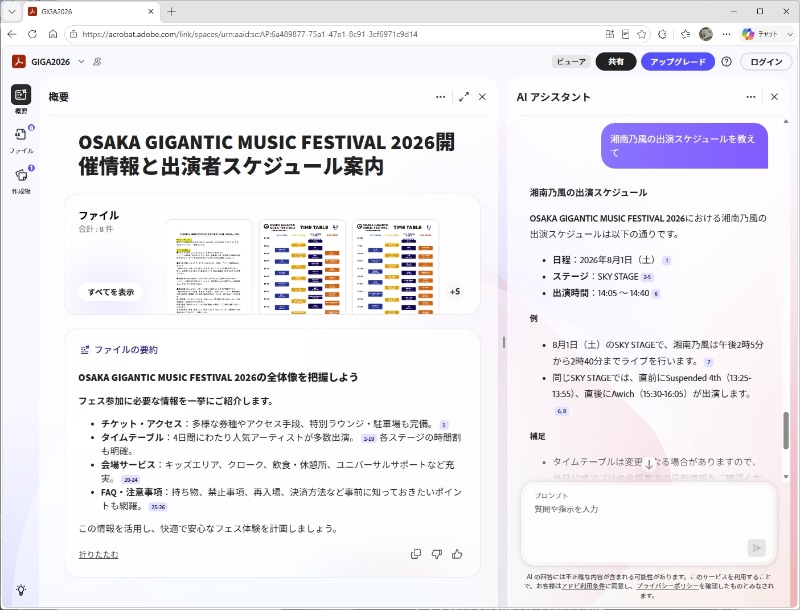Viewport: 800px width, 610px height.
Task: Click citation after SKY STAGE stage line
Action: click(x=647, y=277)
